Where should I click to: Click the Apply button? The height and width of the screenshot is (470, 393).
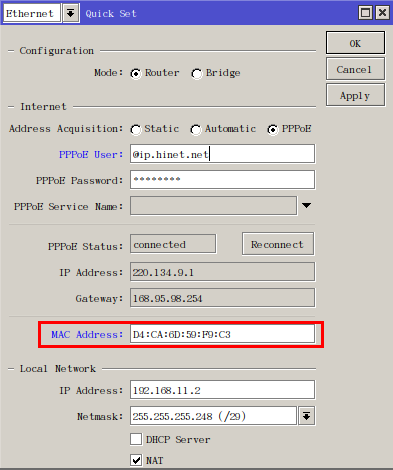pos(355,95)
